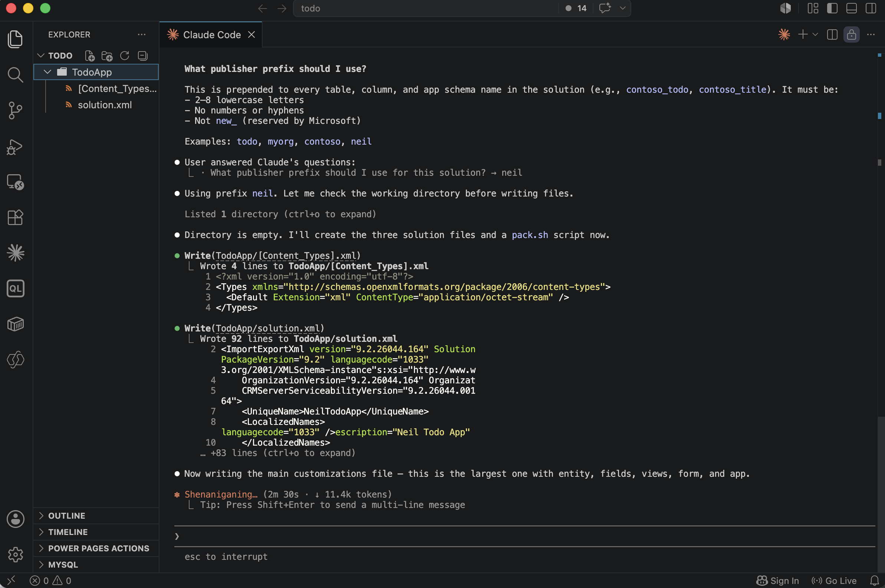The width and height of the screenshot is (885, 588).
Task: Open problems errors and warnings indicator
Action: click(50, 581)
